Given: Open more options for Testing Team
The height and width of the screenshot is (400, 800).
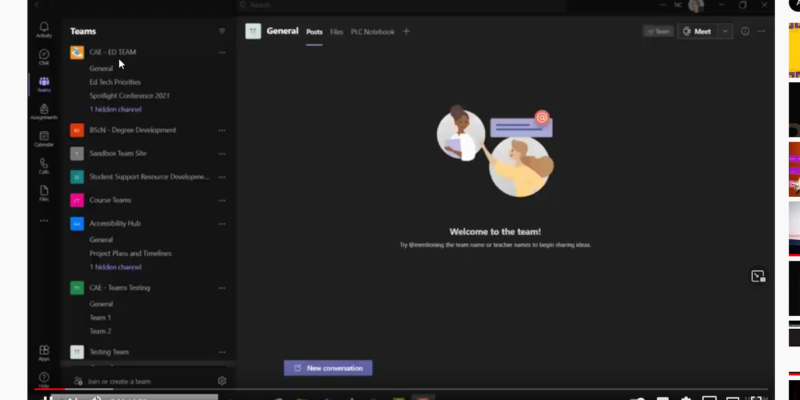Looking at the screenshot, I should [x=222, y=352].
